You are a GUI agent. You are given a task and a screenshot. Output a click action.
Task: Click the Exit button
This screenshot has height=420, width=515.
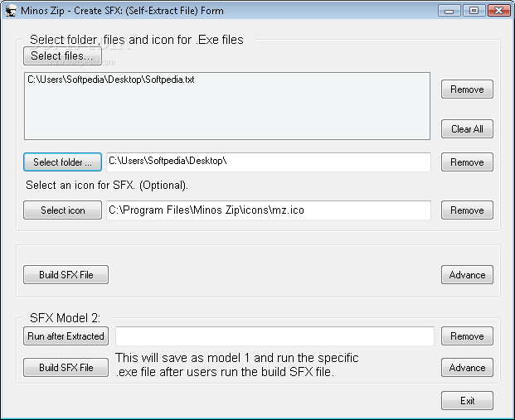click(x=467, y=401)
